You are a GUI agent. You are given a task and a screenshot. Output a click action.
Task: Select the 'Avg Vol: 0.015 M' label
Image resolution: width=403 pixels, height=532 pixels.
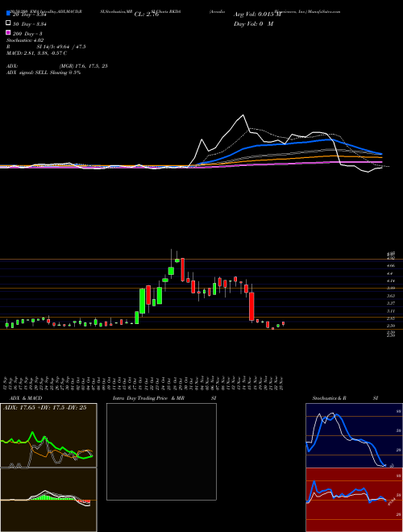(257, 15)
